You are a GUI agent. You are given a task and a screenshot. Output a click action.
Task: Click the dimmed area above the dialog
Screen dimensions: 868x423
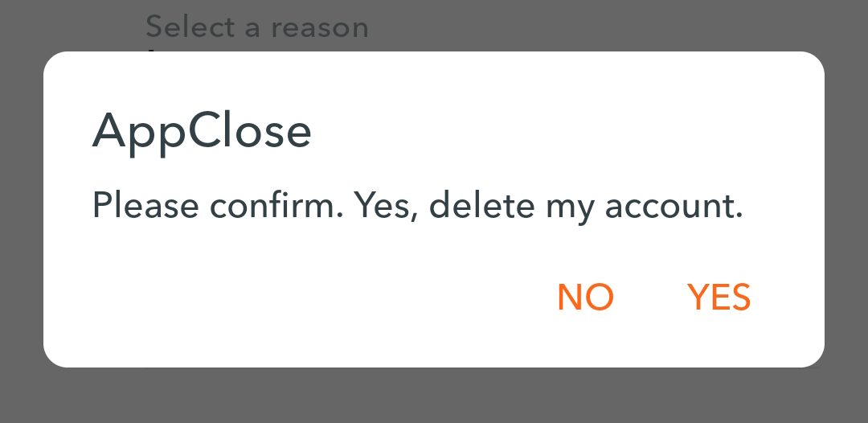click(x=609, y=25)
